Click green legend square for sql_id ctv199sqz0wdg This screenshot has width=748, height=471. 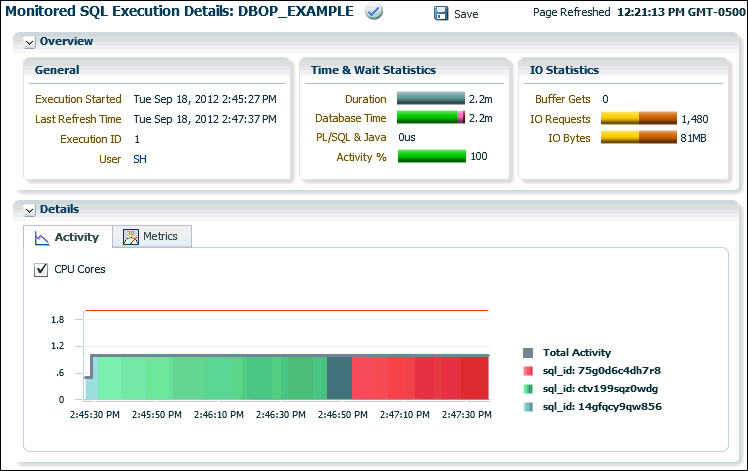(528, 389)
